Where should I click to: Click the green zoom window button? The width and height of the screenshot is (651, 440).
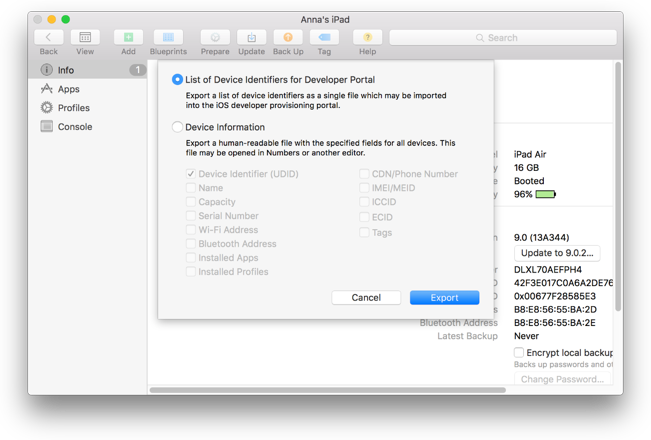tap(66, 19)
